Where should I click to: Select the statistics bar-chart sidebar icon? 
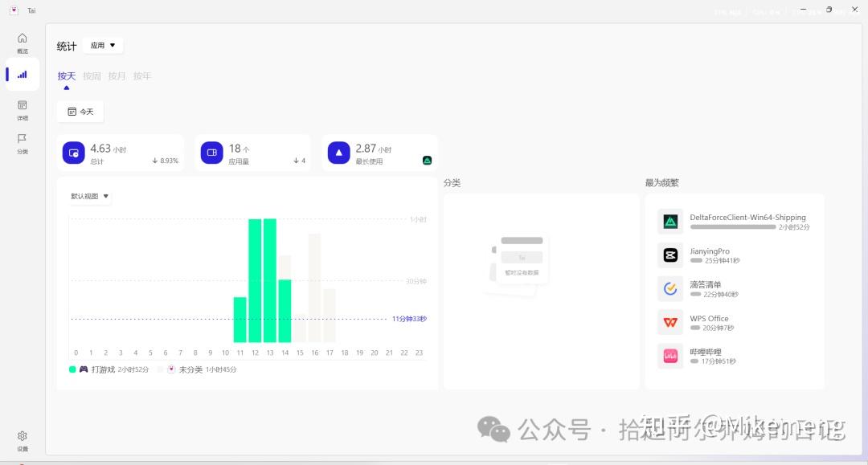tap(23, 75)
